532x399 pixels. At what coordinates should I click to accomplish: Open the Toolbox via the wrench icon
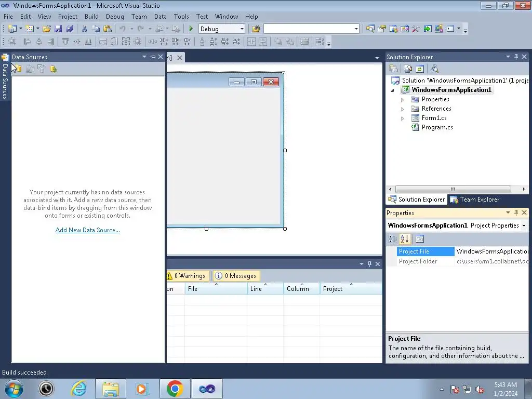(416, 29)
